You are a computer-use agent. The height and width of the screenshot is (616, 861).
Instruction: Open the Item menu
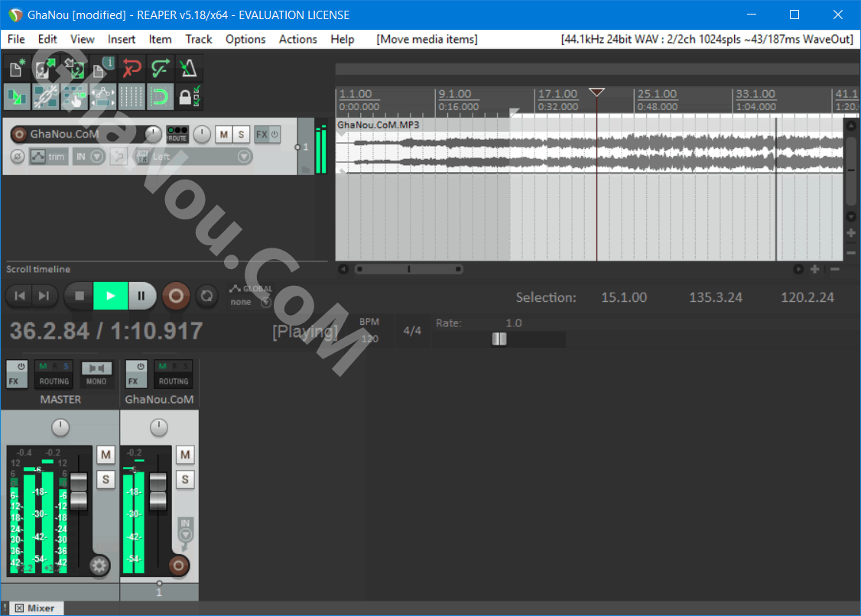[160, 40]
